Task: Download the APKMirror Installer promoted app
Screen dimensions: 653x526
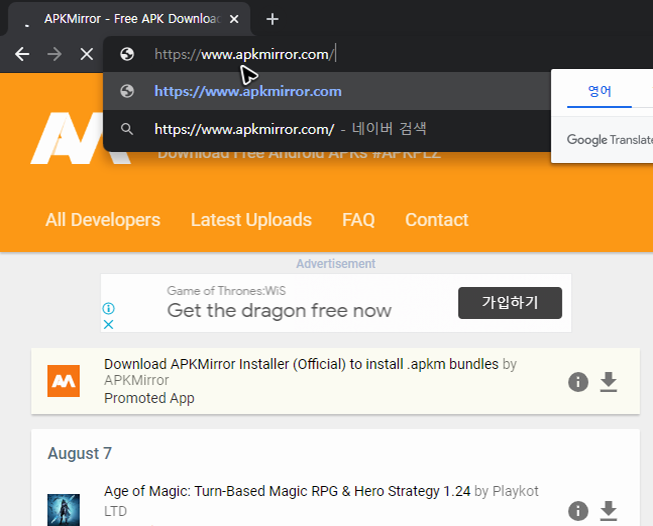Action: point(608,382)
